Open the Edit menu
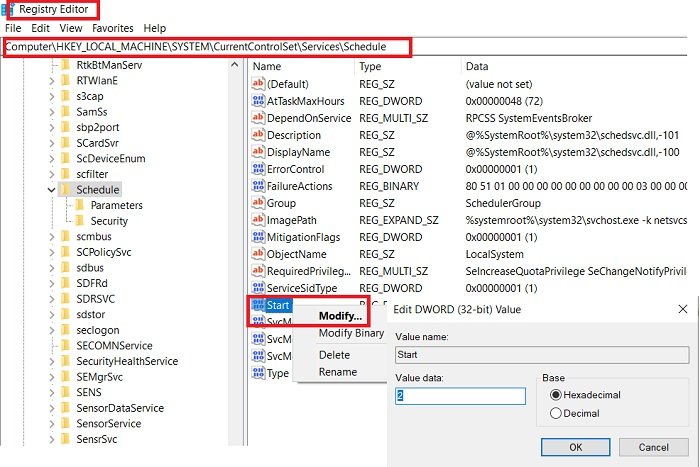 coord(40,28)
